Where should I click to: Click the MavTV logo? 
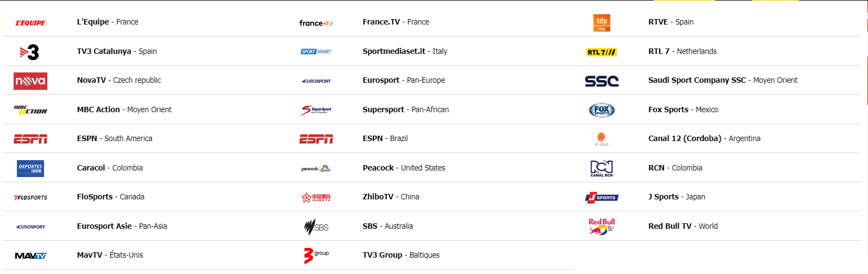[x=30, y=255]
